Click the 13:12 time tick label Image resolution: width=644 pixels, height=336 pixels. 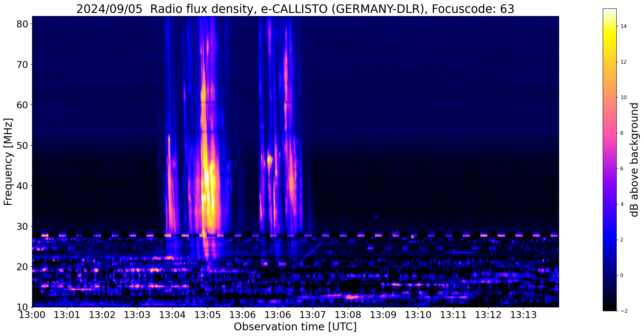pyautogui.click(x=488, y=315)
